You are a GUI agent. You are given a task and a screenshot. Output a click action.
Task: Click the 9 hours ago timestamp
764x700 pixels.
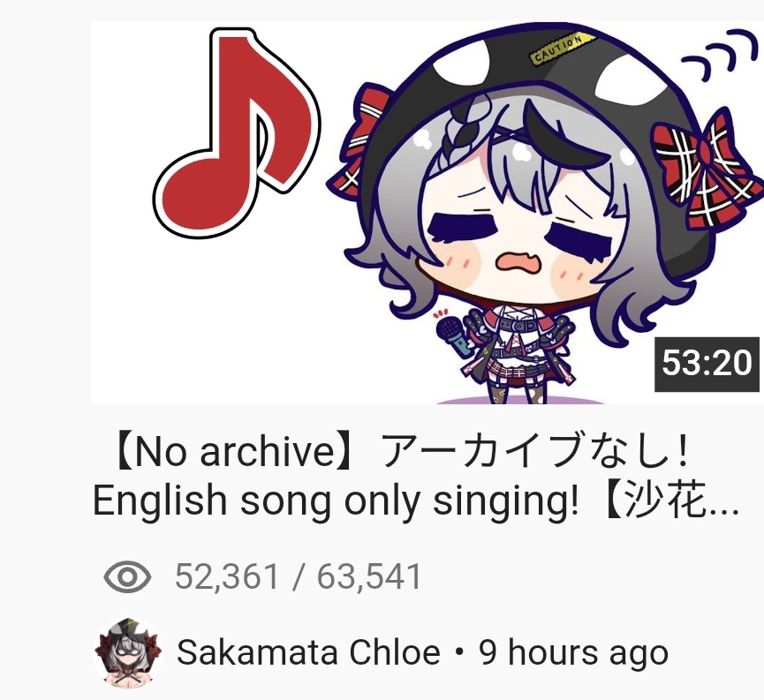pos(573,652)
